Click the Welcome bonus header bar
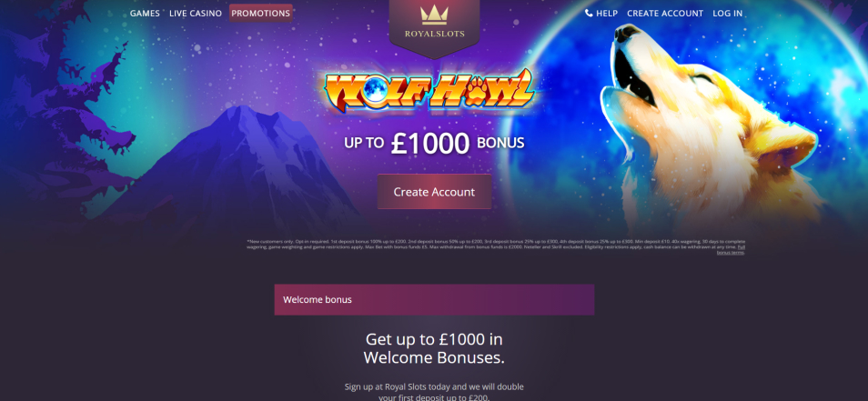This screenshot has height=401, width=868. click(434, 300)
